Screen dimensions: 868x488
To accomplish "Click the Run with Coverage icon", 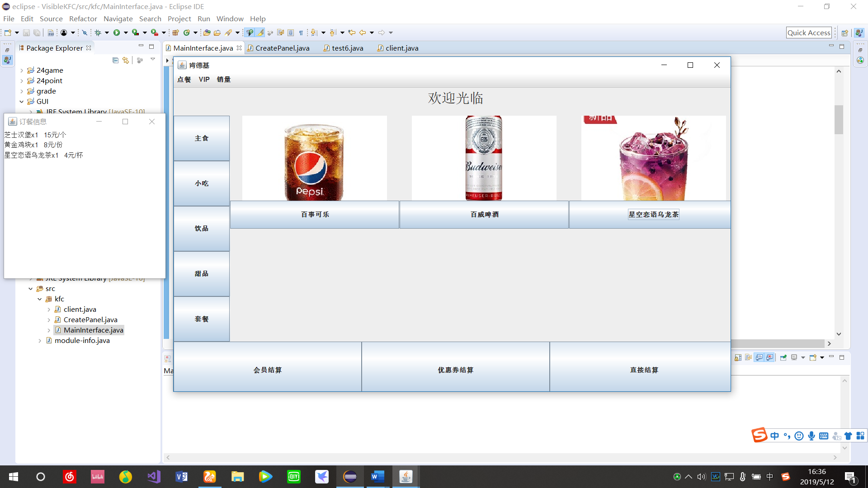I will [135, 33].
